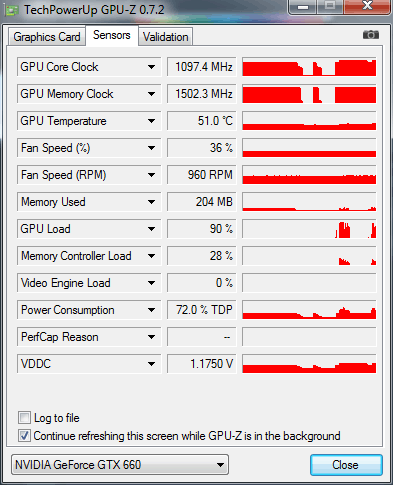Open the Power Consumption dropdown arrow
393x485 pixels.
[x=151, y=310]
